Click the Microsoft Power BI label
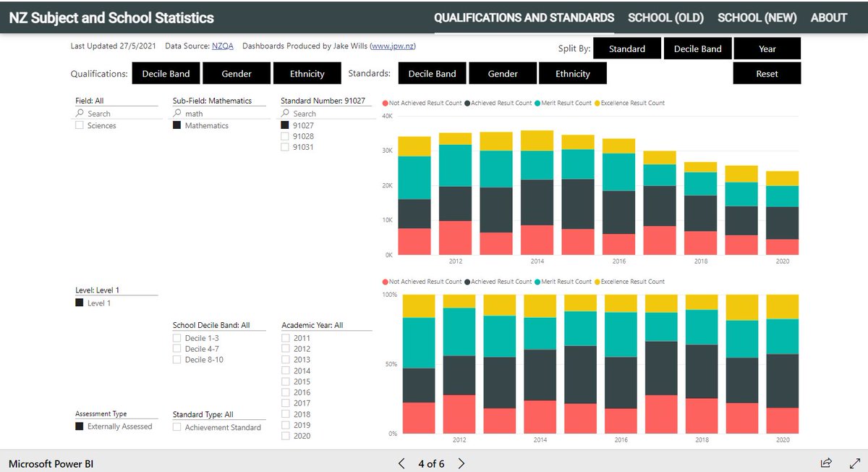 (x=51, y=463)
